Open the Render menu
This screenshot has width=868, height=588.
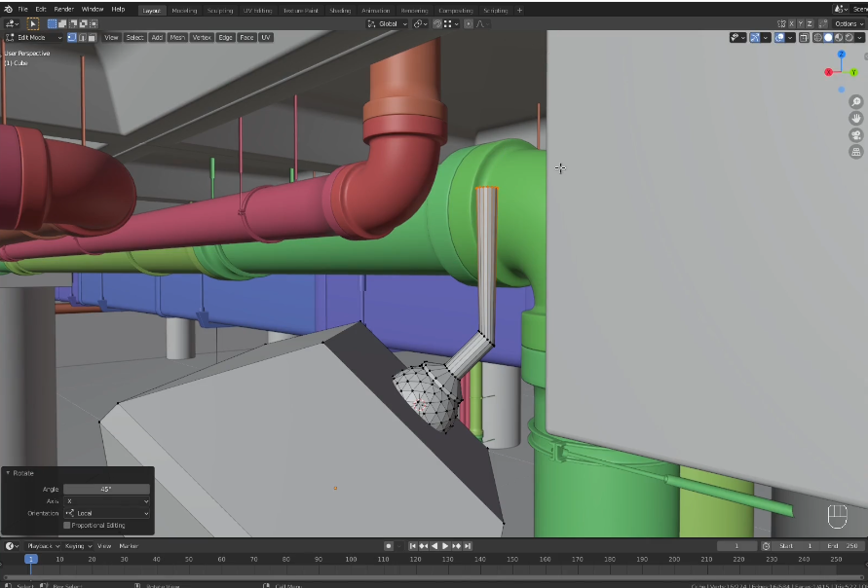pyautogui.click(x=63, y=10)
